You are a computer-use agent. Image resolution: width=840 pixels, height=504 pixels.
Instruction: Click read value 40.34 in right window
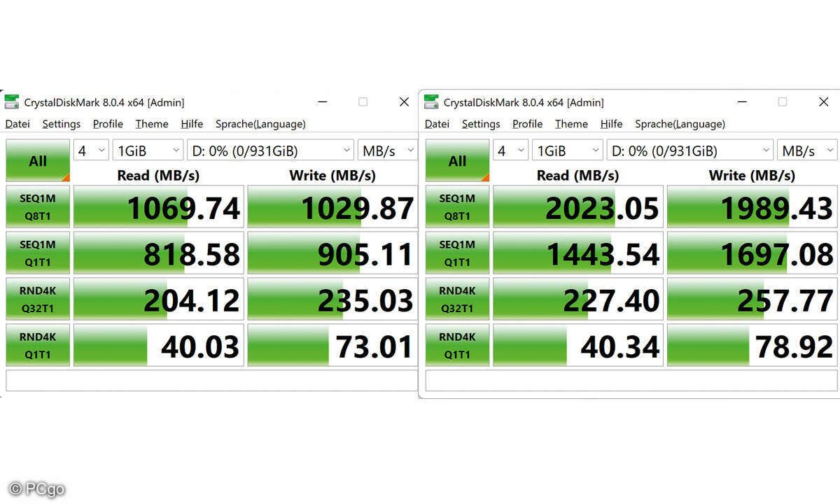click(x=578, y=346)
